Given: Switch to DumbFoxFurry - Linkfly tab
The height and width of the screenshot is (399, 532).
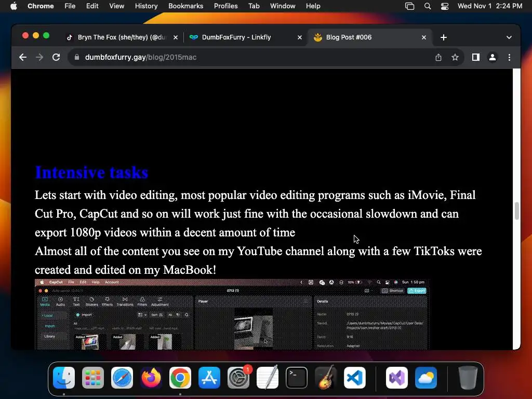Looking at the screenshot, I should tap(245, 37).
